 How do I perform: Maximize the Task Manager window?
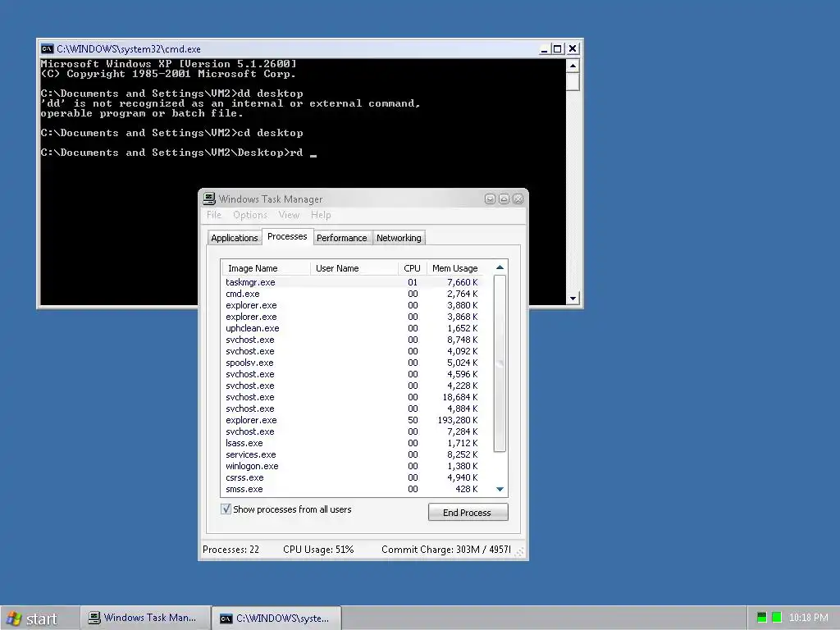coord(504,199)
